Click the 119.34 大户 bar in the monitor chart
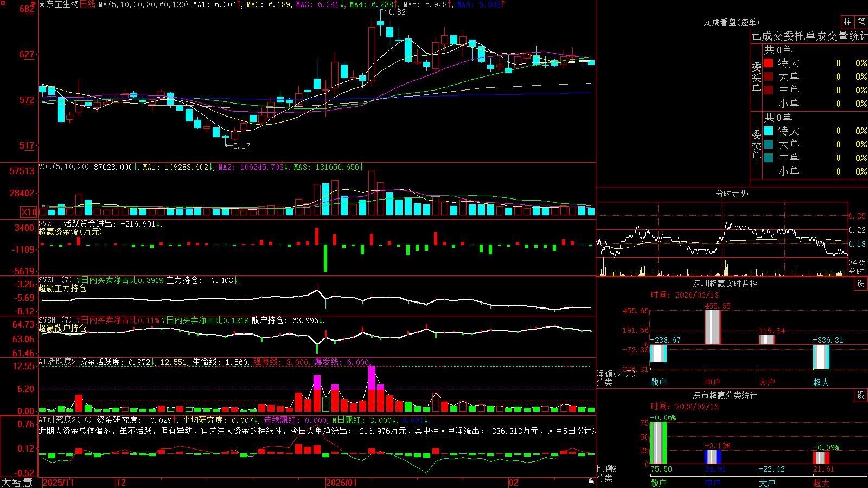 click(x=767, y=339)
